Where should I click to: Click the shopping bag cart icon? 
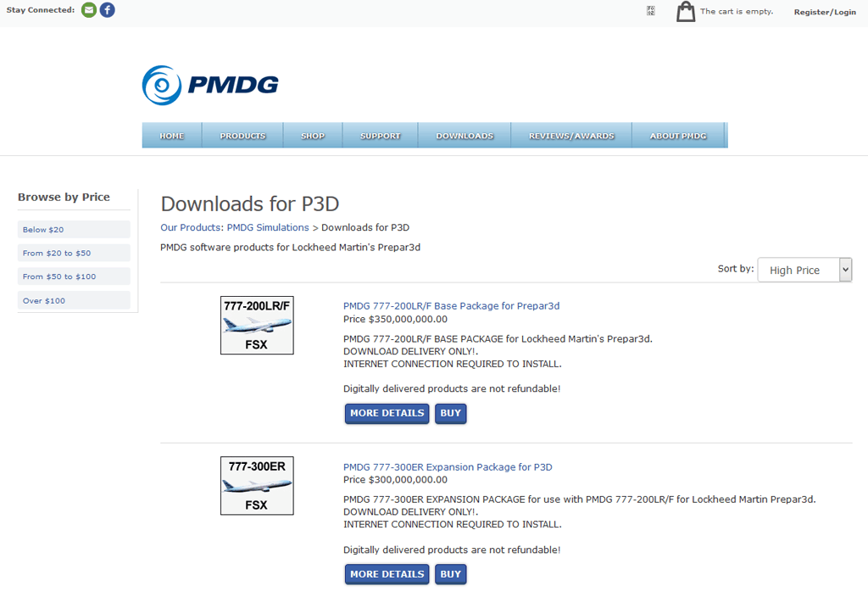tap(685, 12)
